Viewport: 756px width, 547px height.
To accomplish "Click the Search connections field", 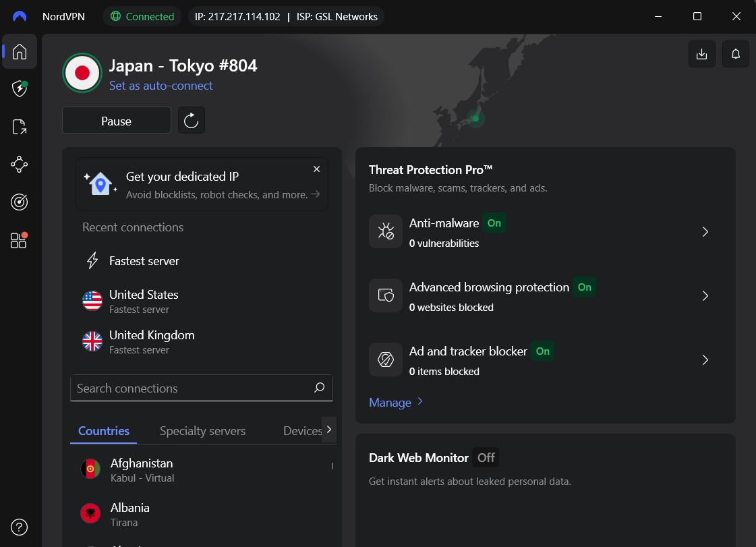I will click(202, 388).
